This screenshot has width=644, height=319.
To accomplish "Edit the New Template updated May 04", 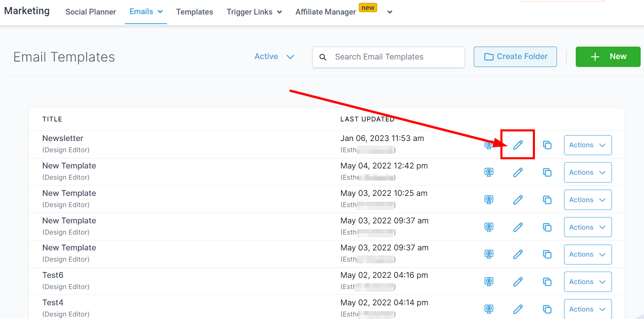I will [517, 172].
